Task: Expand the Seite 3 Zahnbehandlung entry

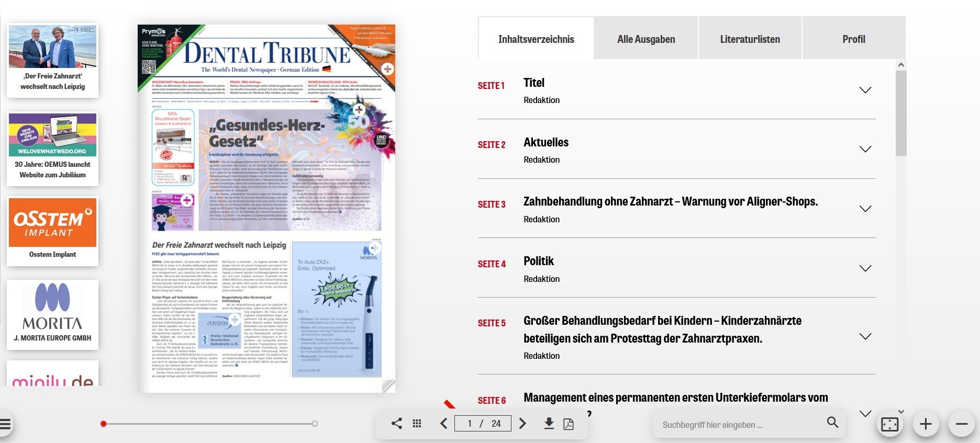Action: pyautogui.click(x=865, y=209)
